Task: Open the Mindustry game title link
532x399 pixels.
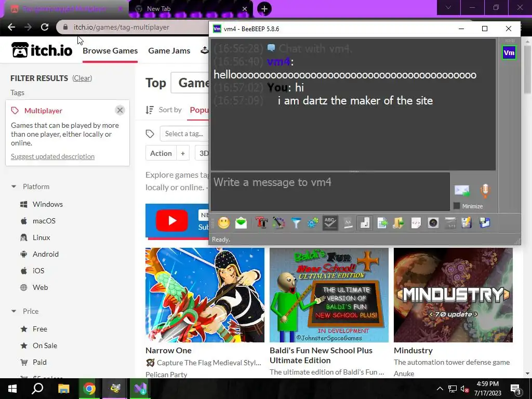Action: [x=413, y=351]
